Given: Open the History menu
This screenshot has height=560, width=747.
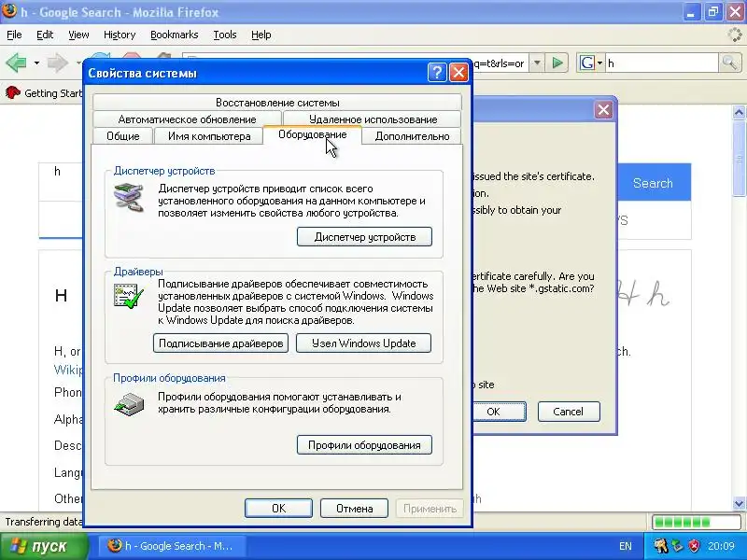Looking at the screenshot, I should point(120,35).
